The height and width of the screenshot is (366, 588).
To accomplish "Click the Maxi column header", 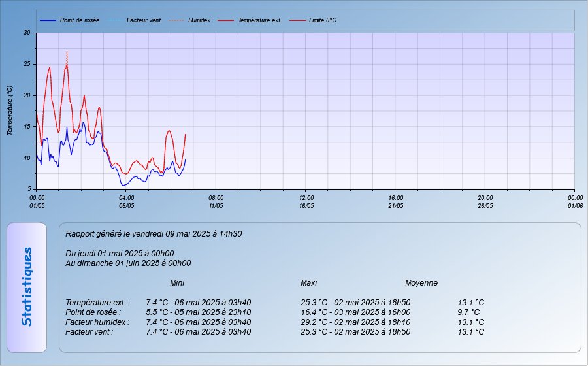I will coord(308,283).
